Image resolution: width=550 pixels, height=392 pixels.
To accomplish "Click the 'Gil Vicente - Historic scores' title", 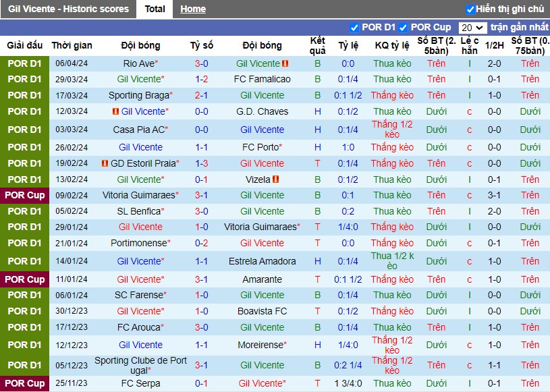I will [x=68, y=9].
